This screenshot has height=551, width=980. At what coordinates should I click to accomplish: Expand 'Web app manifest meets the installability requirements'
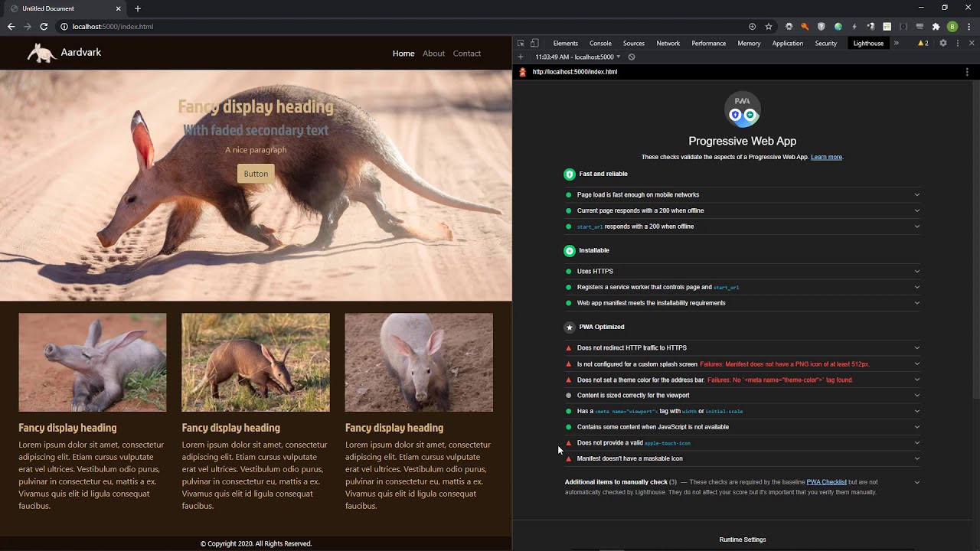click(x=743, y=303)
